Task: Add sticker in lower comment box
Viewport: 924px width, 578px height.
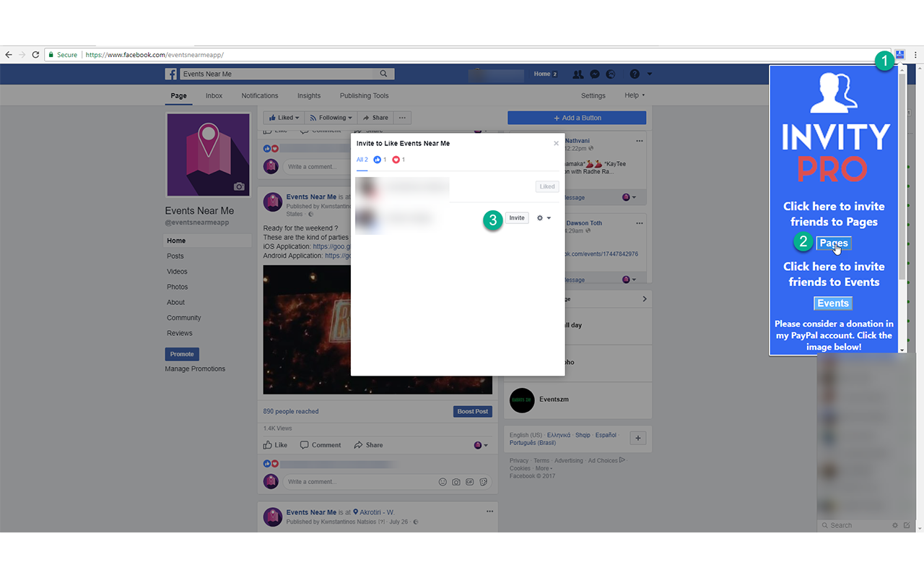Action: tap(484, 482)
